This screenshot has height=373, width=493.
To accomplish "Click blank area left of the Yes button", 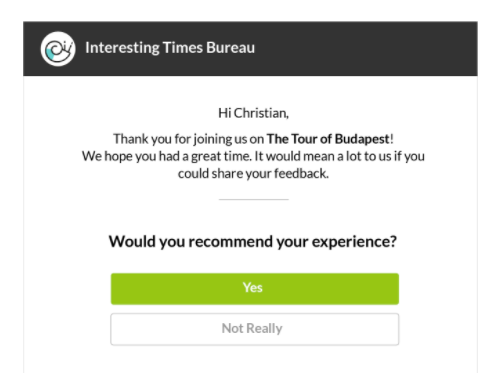I will pos(67,289).
